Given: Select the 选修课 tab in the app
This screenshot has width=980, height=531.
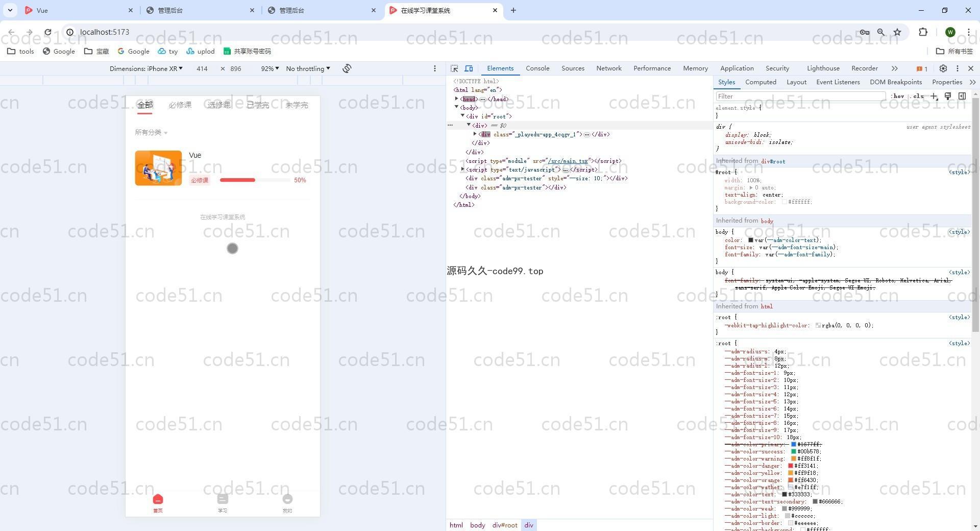Looking at the screenshot, I should 219,105.
